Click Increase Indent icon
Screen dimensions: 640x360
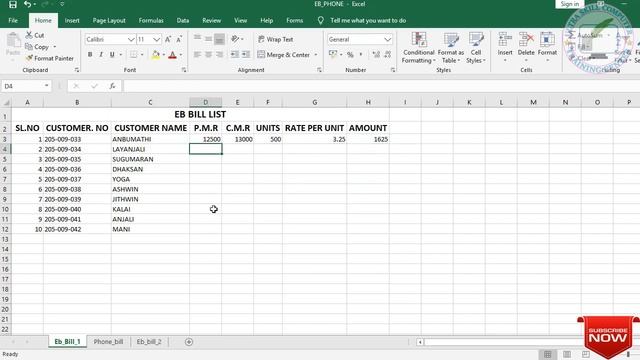click(x=246, y=55)
